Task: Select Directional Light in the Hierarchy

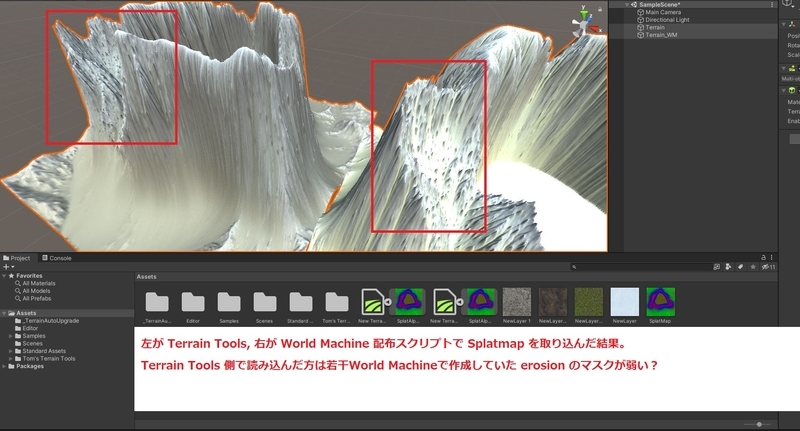Action: 667,20
